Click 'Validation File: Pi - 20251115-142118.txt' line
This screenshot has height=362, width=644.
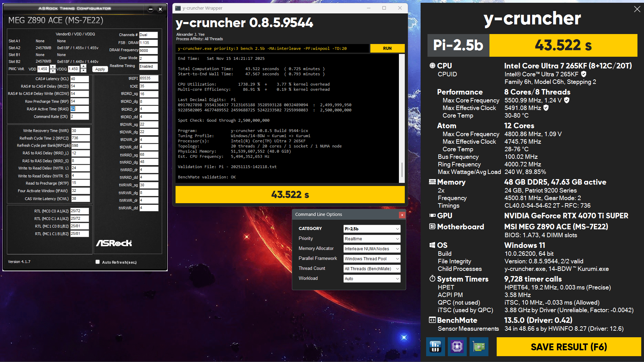click(x=227, y=167)
